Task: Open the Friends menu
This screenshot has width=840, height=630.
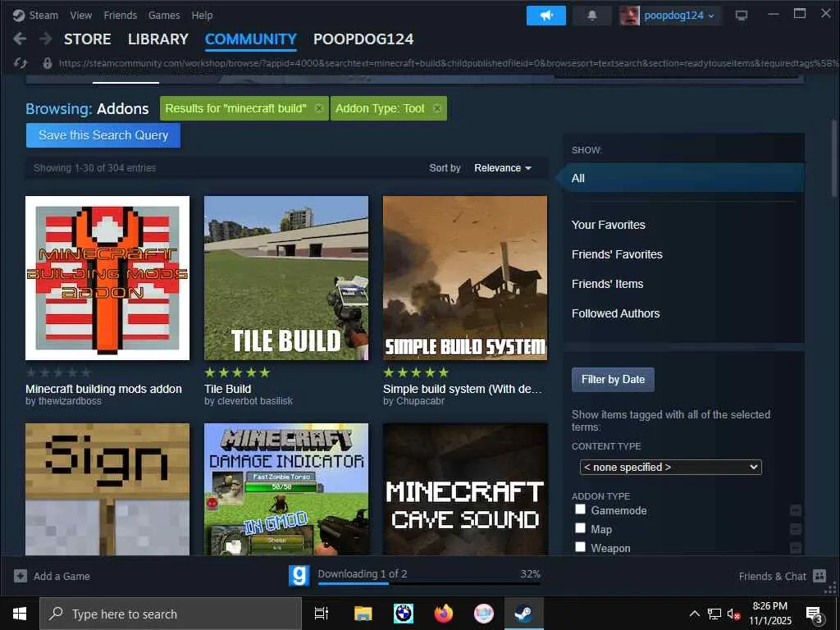Action: coord(120,16)
